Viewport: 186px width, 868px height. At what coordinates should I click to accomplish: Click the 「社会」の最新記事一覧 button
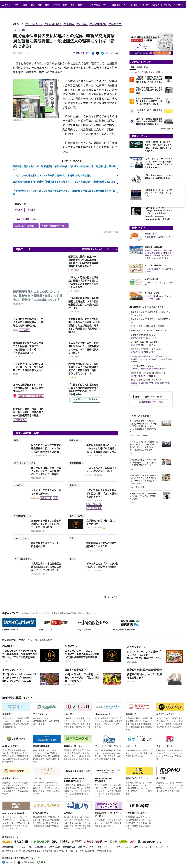[54, 226]
